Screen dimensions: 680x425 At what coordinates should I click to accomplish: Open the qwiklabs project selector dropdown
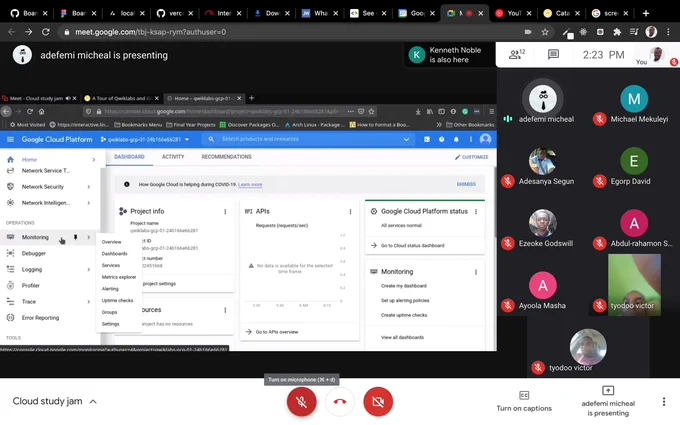pos(145,139)
